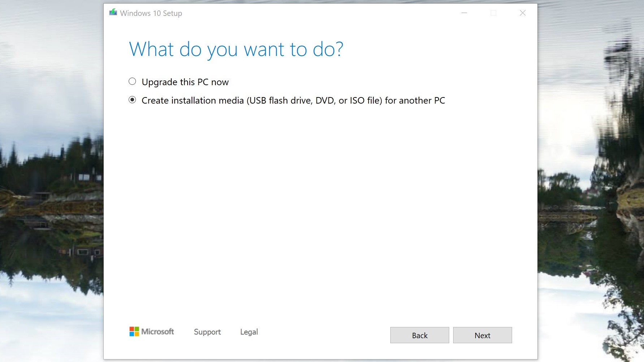
Task: Choose the upgrade option radio button
Action: click(132, 81)
